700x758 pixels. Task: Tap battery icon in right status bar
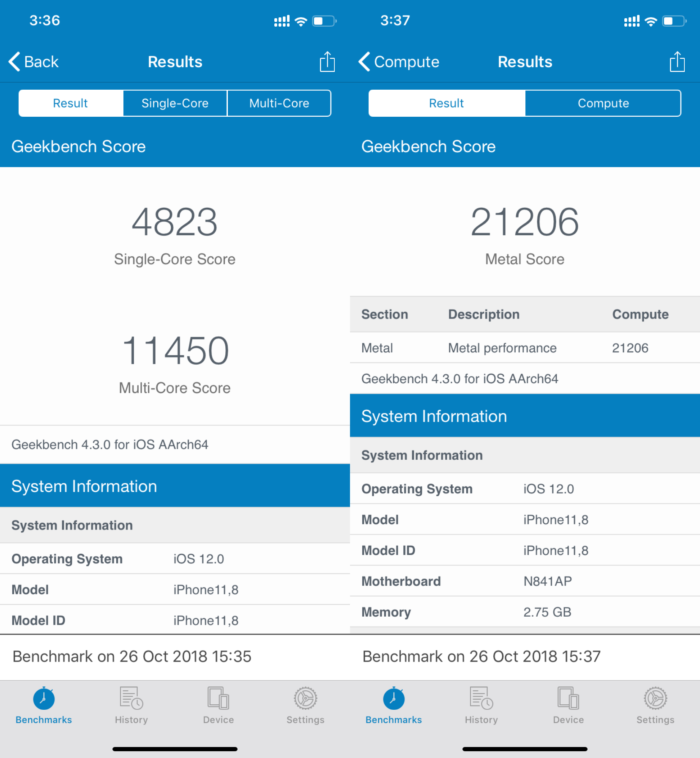[x=674, y=21]
